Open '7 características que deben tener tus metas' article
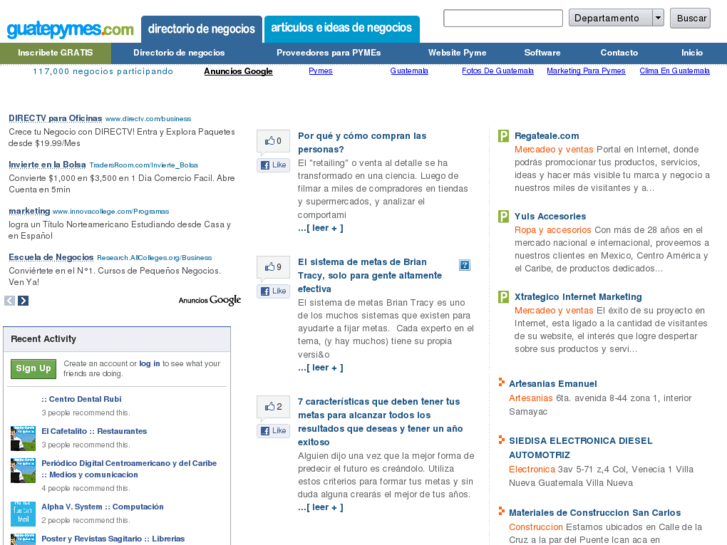This screenshot has width=727, height=545. pos(380,422)
